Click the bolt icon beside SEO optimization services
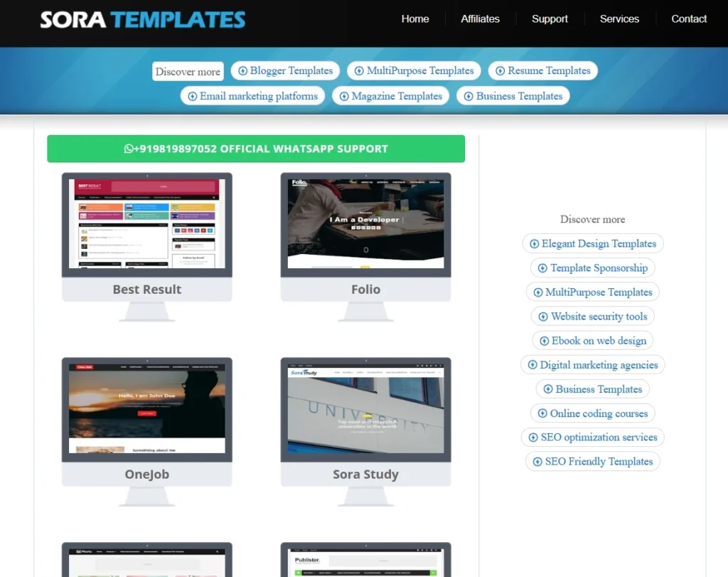The width and height of the screenshot is (728, 577). tap(533, 437)
